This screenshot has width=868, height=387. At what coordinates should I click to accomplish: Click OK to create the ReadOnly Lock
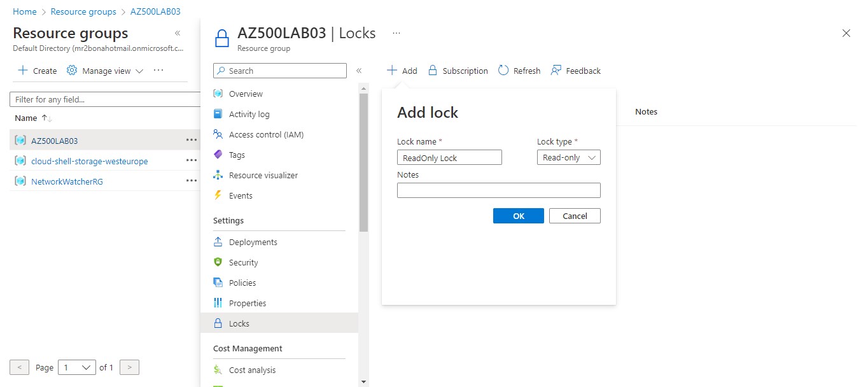518,215
